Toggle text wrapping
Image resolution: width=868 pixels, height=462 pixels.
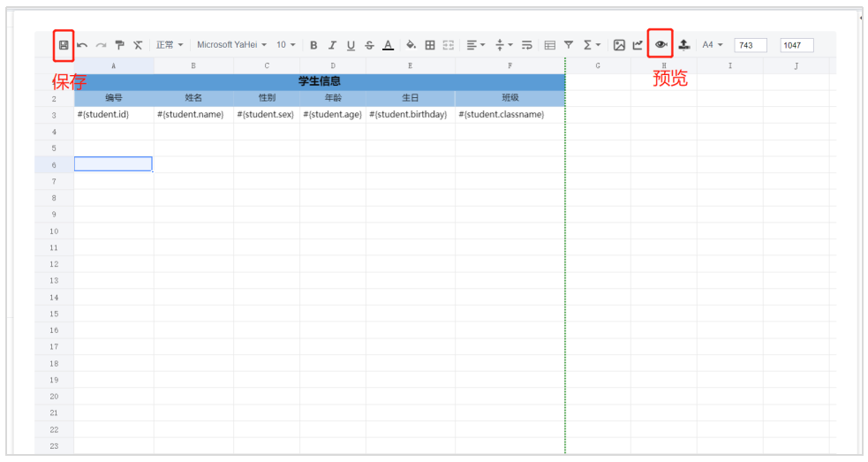pyautogui.click(x=526, y=45)
